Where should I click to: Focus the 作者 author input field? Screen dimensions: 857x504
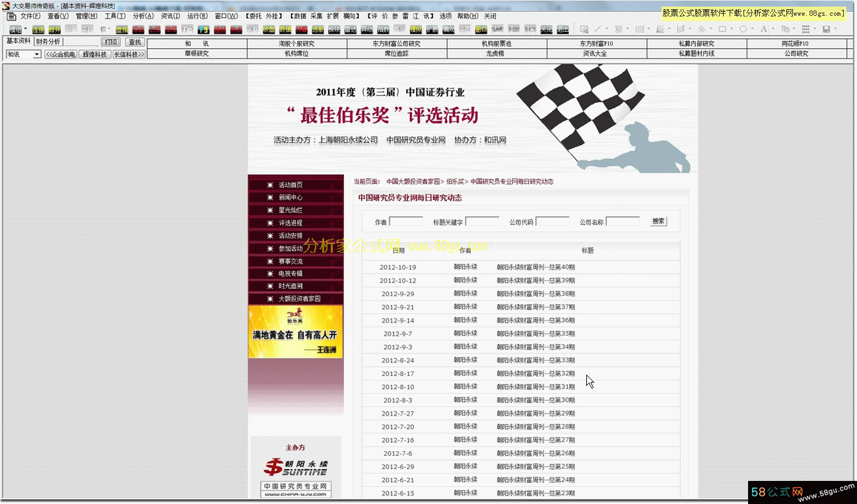coord(406,222)
